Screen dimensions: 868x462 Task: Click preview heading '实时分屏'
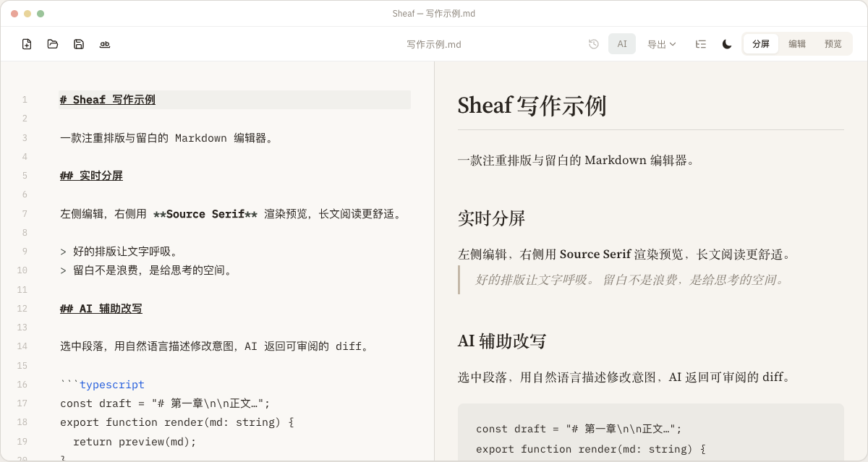[491, 218]
